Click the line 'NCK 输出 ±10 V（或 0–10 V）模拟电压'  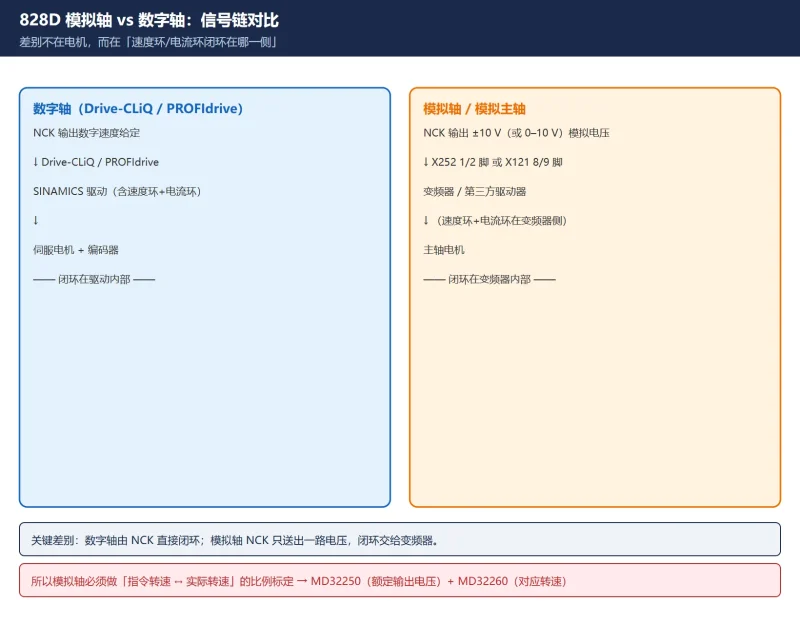(x=516, y=133)
